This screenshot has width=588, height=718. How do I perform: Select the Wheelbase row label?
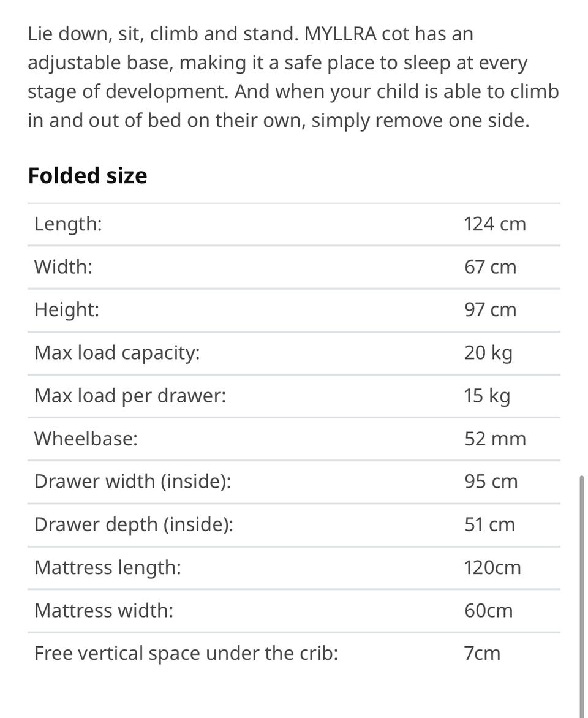point(86,439)
